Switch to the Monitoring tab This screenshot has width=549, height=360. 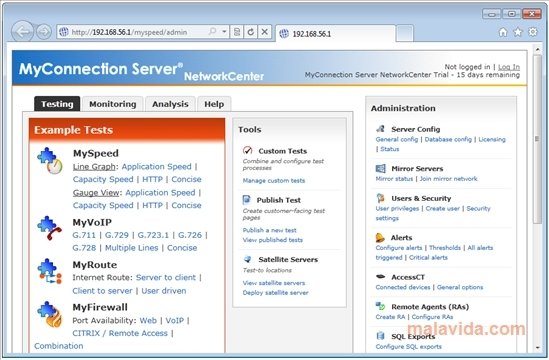coord(113,104)
